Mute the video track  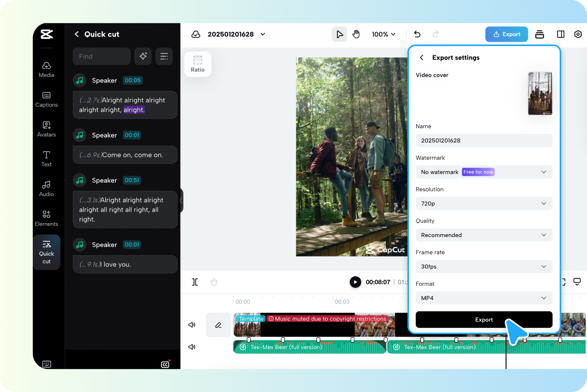point(192,325)
